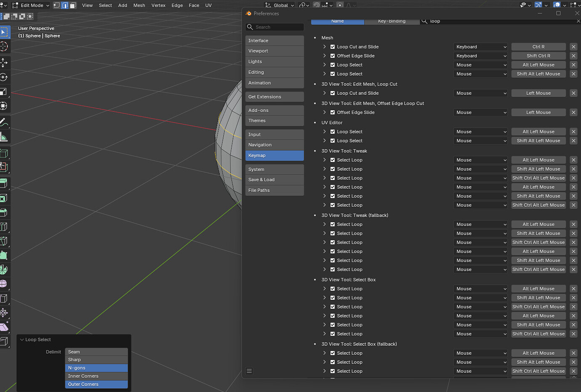Change the Ctrl R shortcut binding
The width and height of the screenshot is (581, 392).
(538, 47)
